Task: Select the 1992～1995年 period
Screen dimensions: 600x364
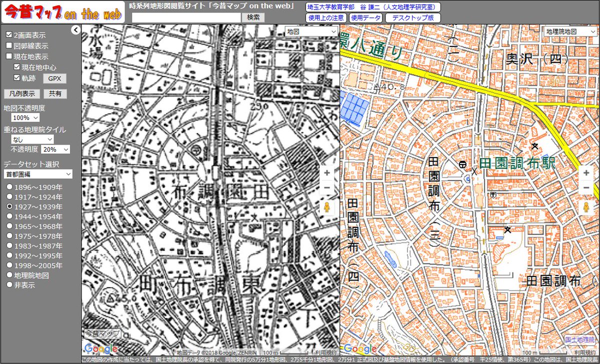Action: [9, 255]
